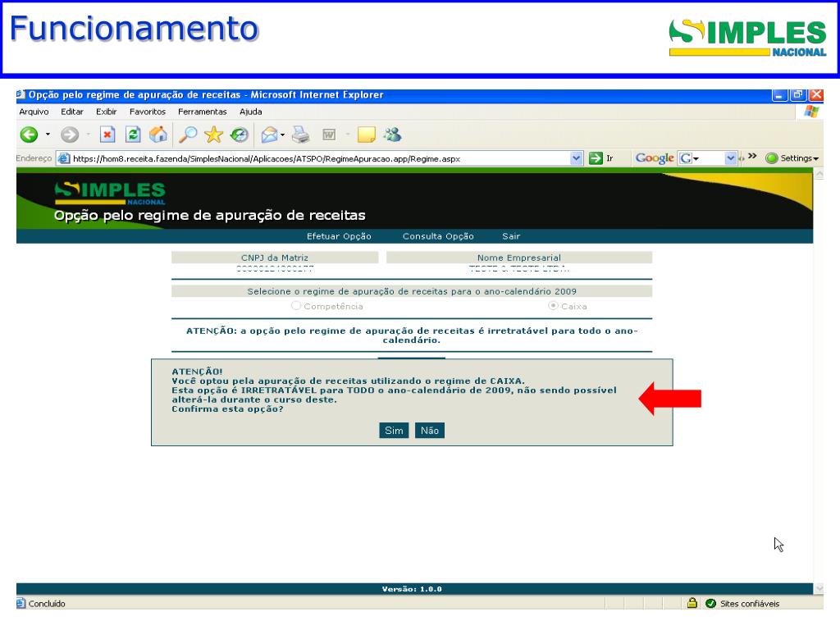Stop page loading with red X icon
The width and height of the screenshot is (840, 630).
(107, 135)
